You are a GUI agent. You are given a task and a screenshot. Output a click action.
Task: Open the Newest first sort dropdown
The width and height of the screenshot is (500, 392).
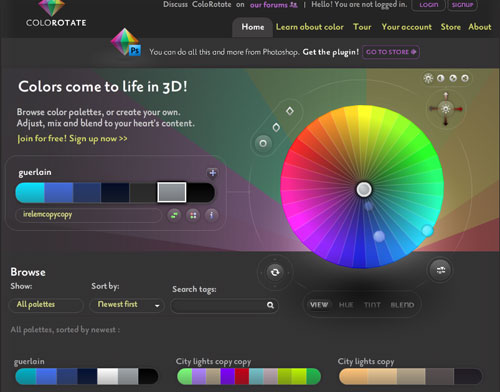coord(127,305)
